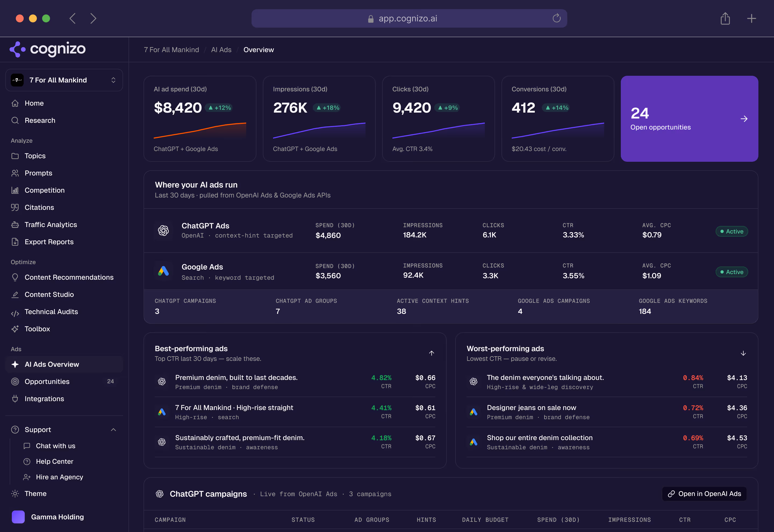The image size is (774, 532).
Task: Click the up arrow on Best-performing ads
Action: [x=432, y=353]
